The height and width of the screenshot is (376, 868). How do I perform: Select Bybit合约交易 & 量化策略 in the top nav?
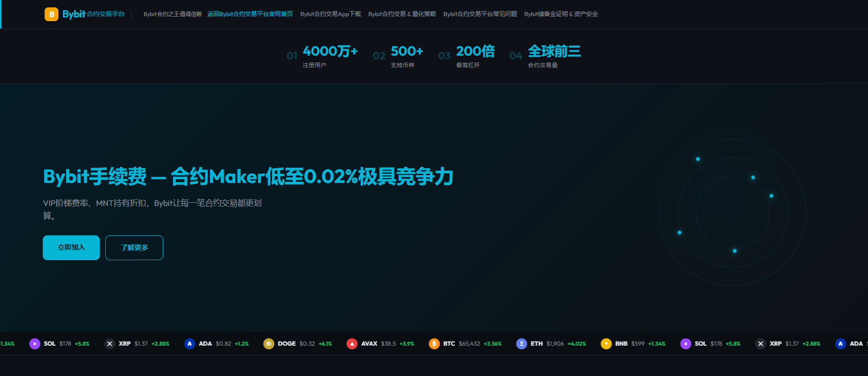click(x=402, y=14)
